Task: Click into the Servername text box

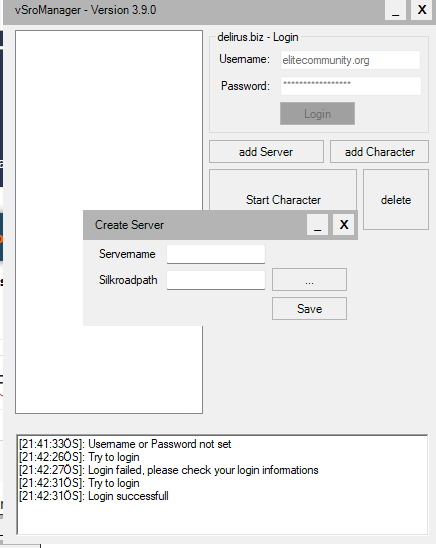Action: coord(216,254)
